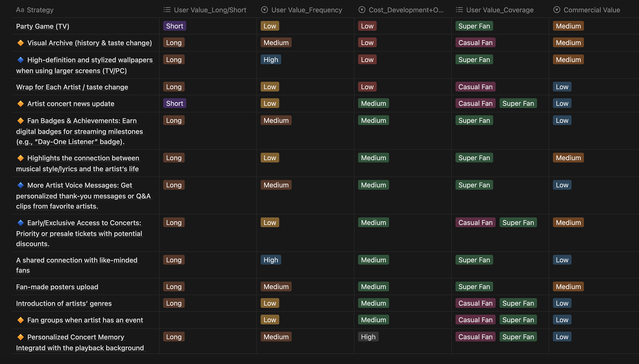Click the orange diamond beside Highlights the connection

click(x=20, y=158)
